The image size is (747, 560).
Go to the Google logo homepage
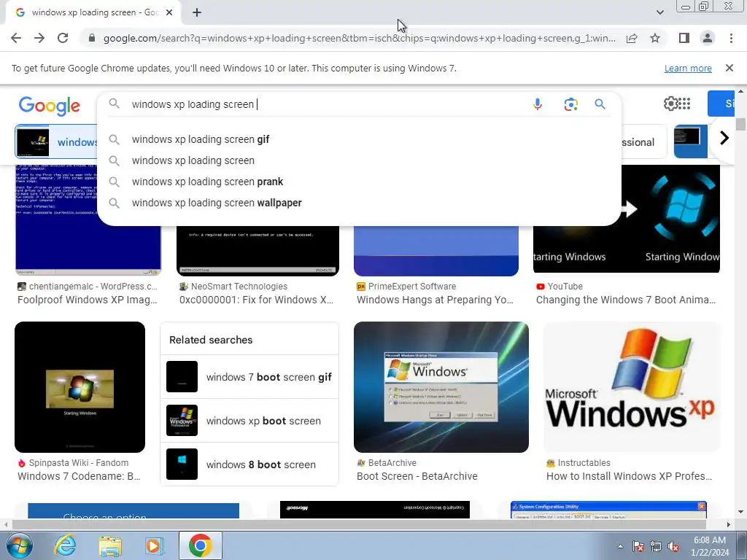(x=50, y=106)
